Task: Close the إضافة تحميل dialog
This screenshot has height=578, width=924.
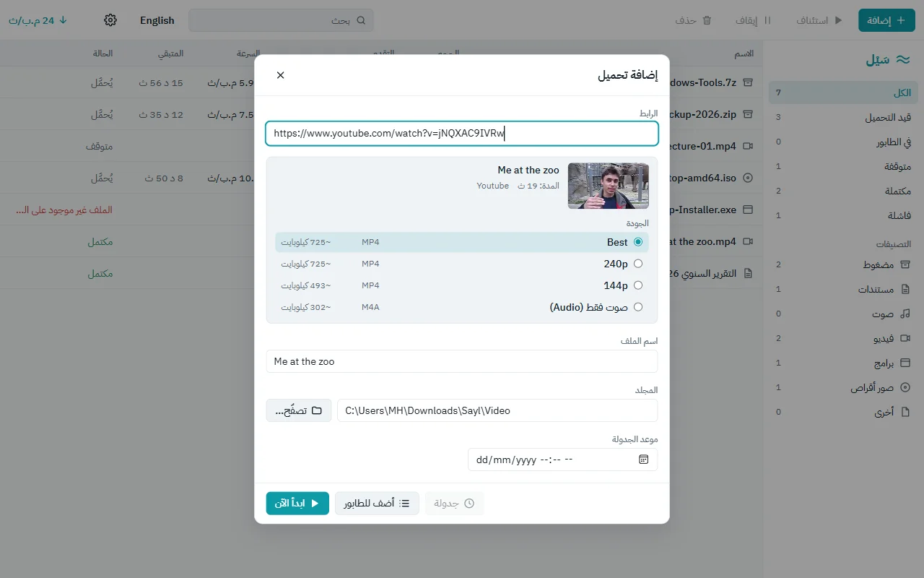Action: (x=281, y=75)
